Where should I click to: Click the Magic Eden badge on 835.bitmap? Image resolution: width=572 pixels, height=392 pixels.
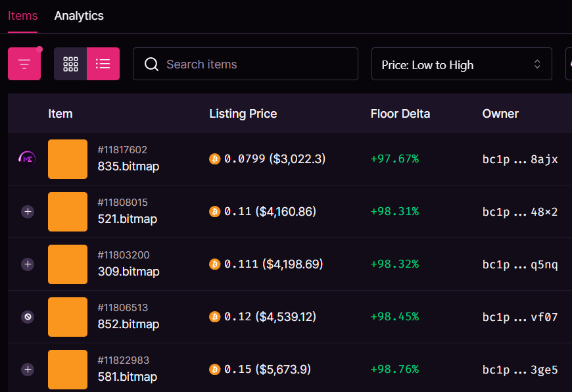pyautogui.click(x=27, y=159)
